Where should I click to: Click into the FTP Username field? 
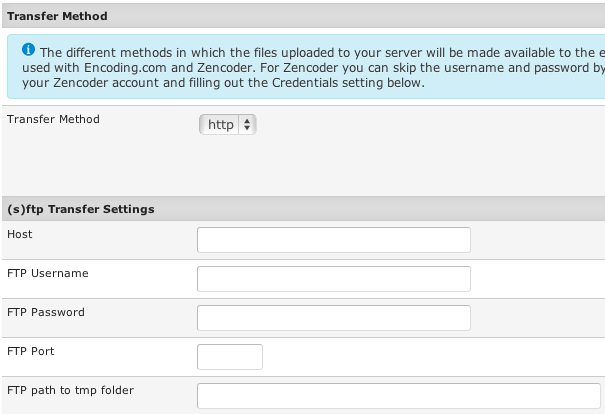coord(333,279)
